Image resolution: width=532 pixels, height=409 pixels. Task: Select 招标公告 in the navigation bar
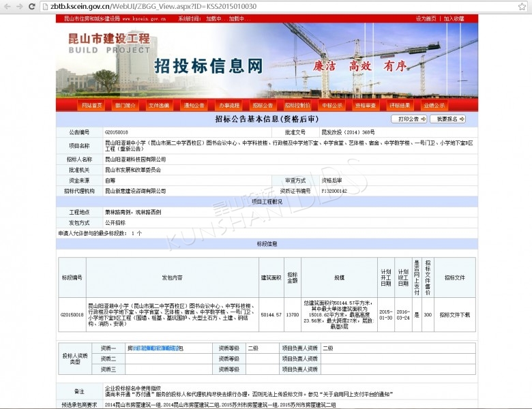[x=263, y=105]
